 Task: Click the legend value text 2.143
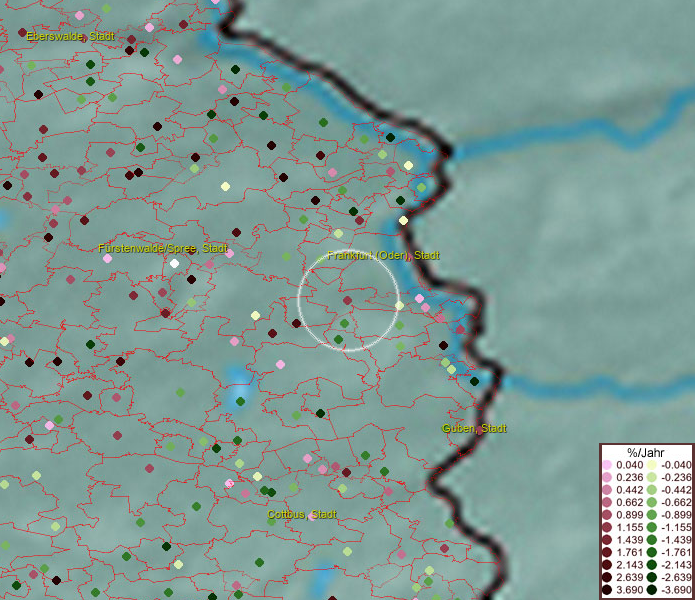[629, 565]
